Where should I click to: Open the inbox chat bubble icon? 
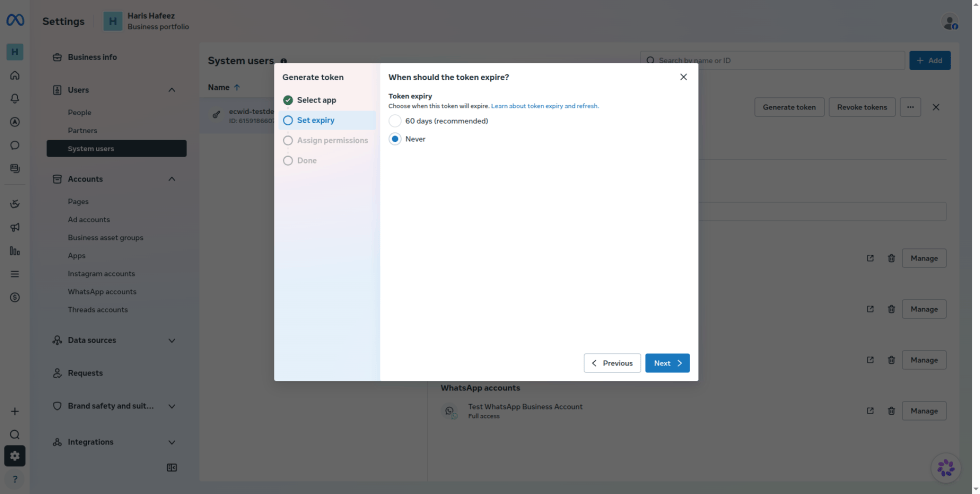point(15,145)
